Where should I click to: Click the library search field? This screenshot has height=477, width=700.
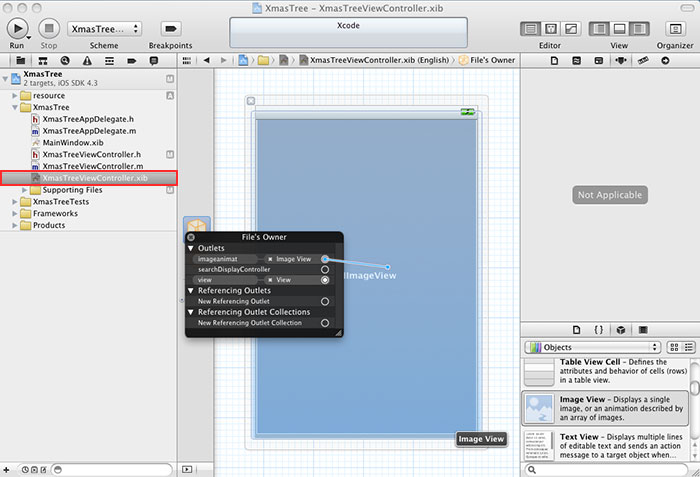606,469
